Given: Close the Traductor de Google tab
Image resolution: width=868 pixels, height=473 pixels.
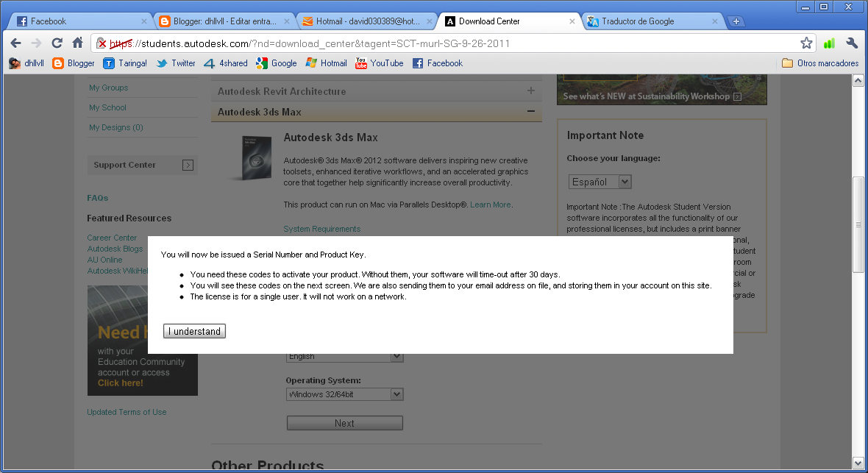Looking at the screenshot, I should [715, 21].
